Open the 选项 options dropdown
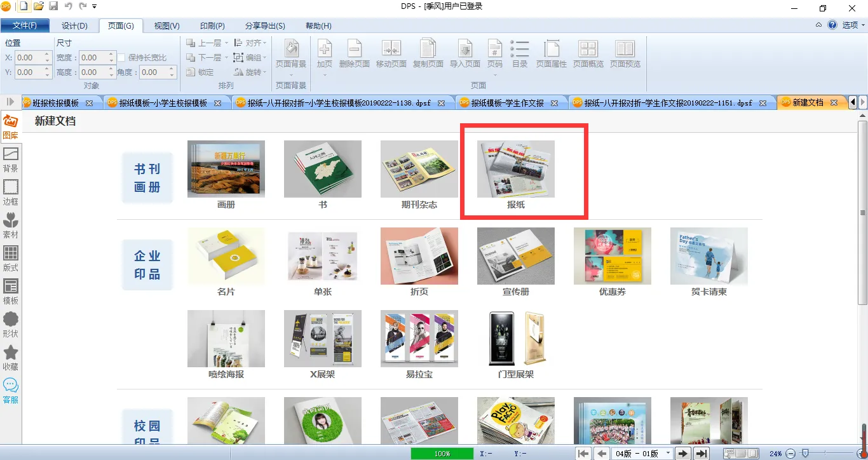 [854, 25]
